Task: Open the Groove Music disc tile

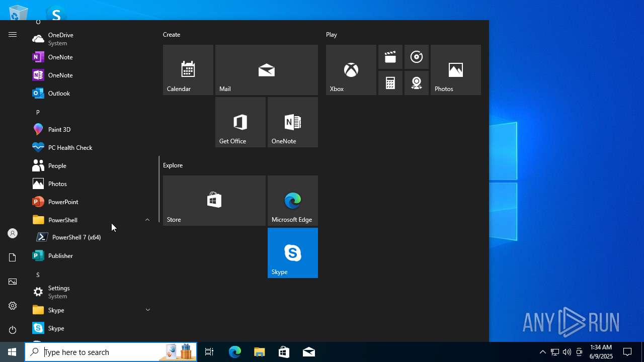Action: 417,57
